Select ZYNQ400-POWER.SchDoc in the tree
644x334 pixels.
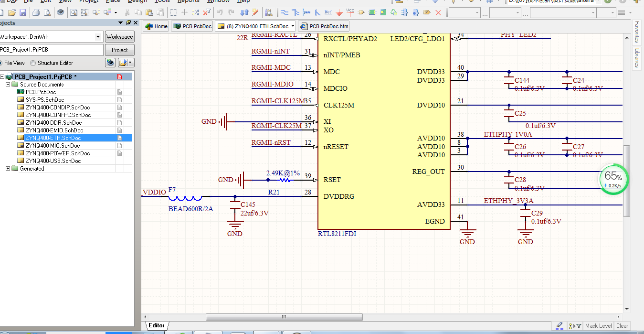(57, 153)
